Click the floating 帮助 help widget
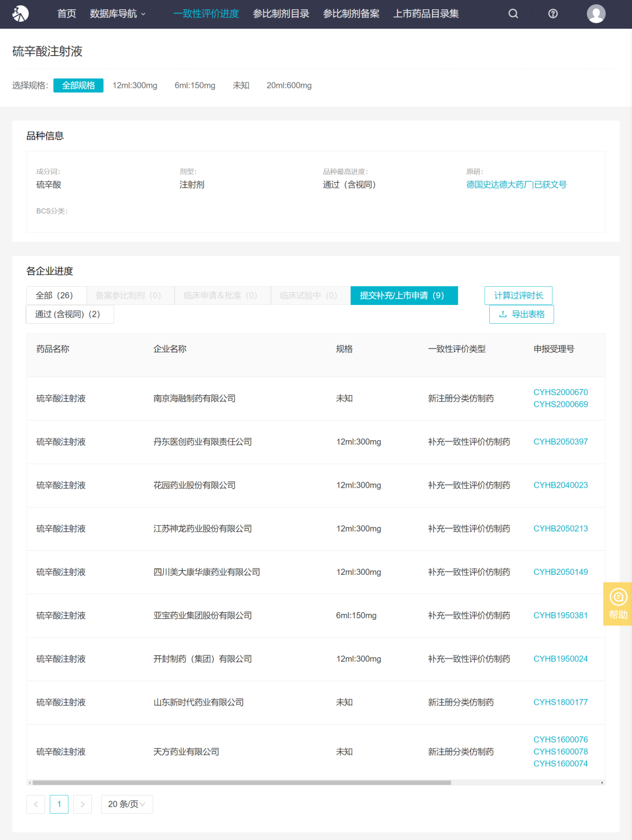The image size is (632, 840). click(618, 604)
